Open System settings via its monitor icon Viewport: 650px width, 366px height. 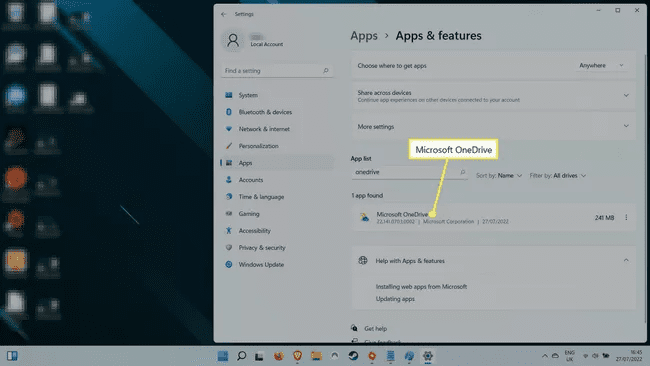(x=228, y=95)
